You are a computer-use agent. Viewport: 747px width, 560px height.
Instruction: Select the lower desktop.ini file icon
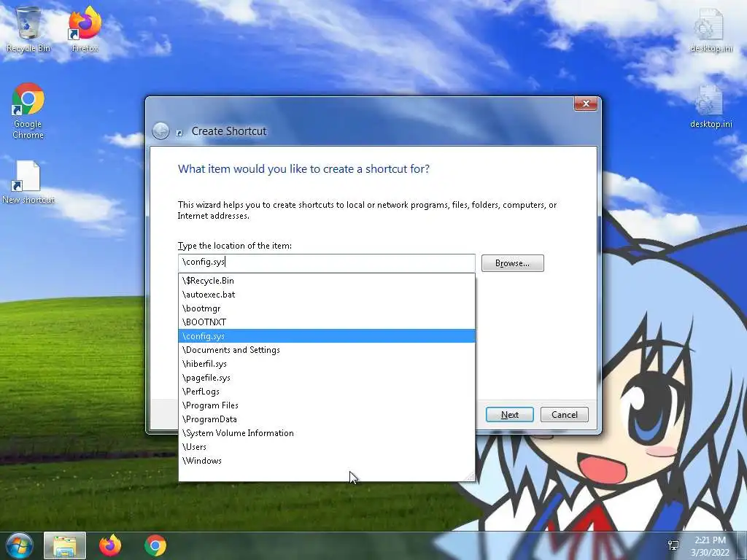711,106
